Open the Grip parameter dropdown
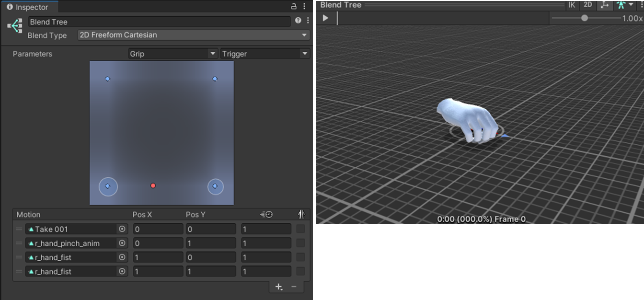The image size is (644, 300). click(173, 54)
